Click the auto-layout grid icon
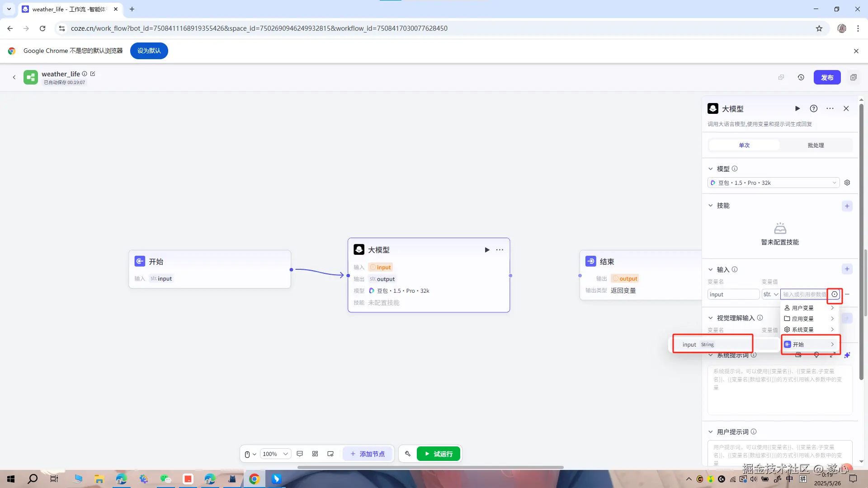 (x=315, y=454)
